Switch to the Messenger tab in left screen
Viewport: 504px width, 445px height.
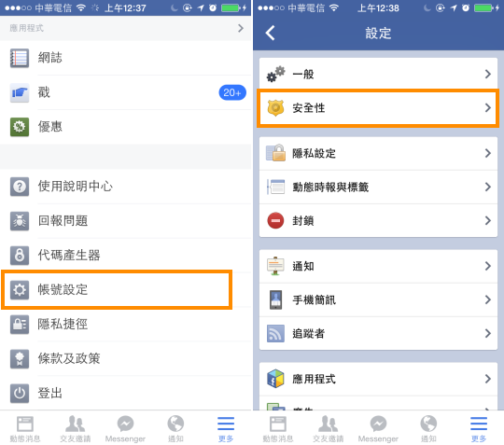(125, 429)
